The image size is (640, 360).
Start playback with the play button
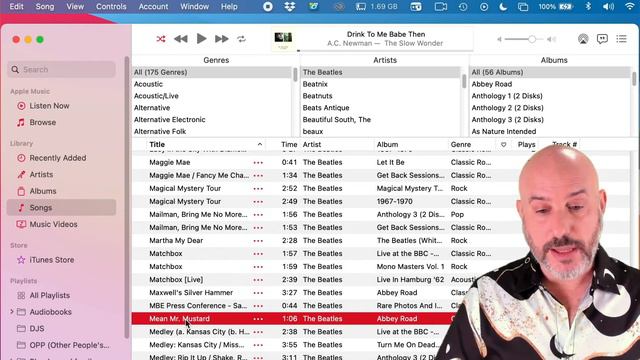[x=201, y=39]
